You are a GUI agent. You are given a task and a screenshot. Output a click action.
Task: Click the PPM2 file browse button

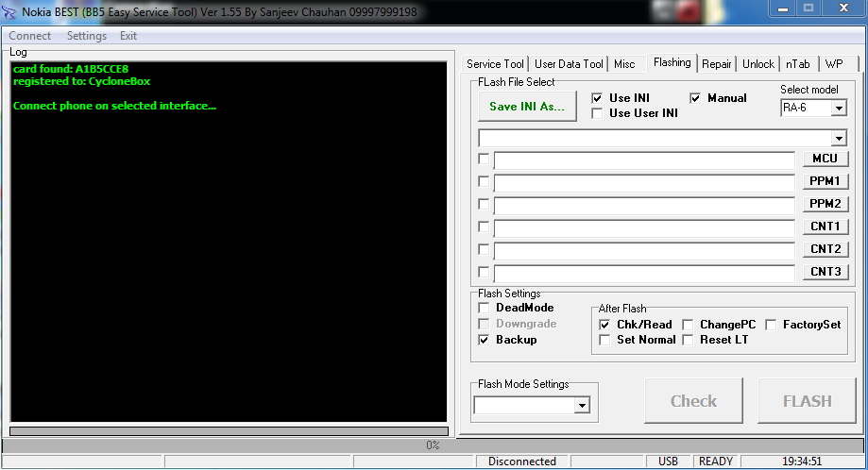click(825, 204)
